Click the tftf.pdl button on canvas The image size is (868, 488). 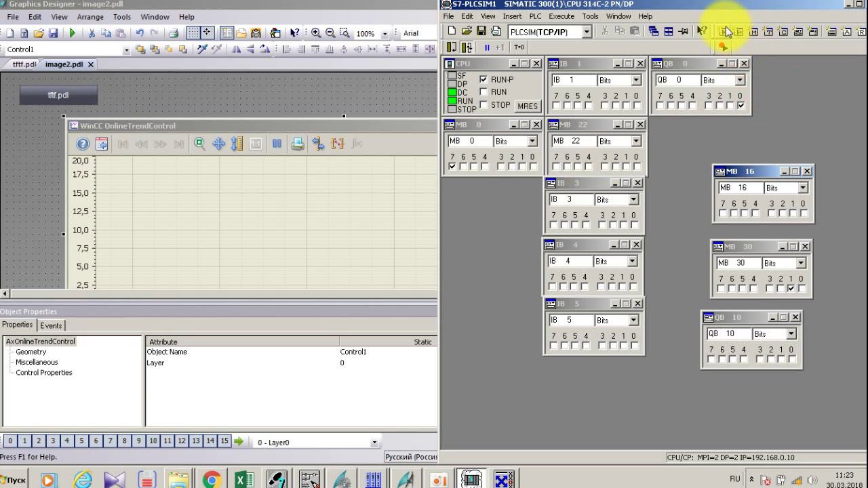click(x=58, y=95)
